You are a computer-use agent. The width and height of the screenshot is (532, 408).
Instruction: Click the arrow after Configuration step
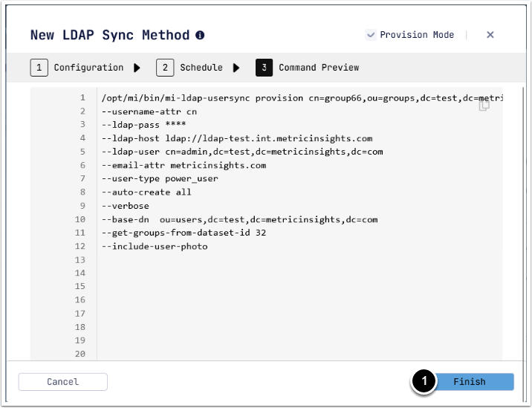pos(137,68)
